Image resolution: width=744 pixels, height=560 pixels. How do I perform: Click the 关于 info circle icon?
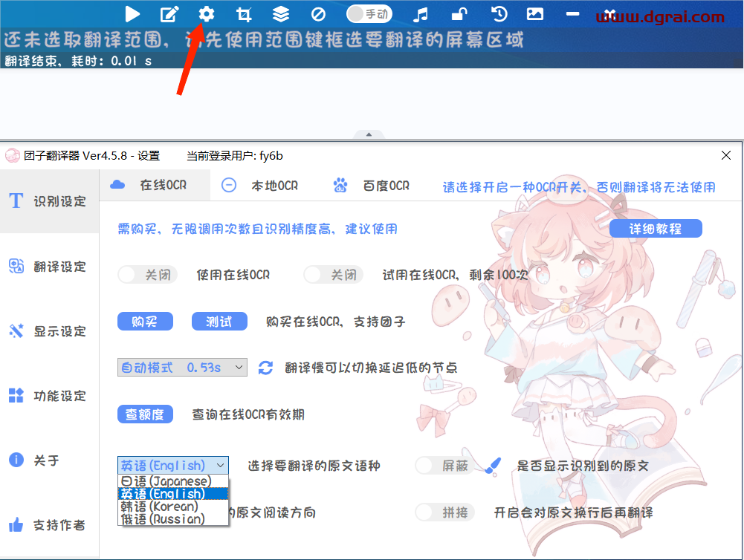(x=16, y=460)
